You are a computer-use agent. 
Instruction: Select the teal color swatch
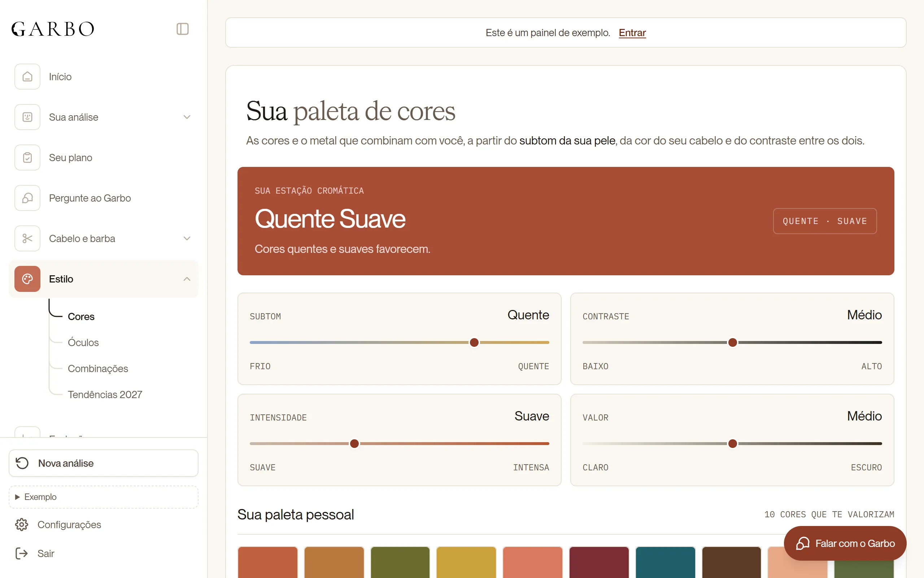(x=665, y=562)
